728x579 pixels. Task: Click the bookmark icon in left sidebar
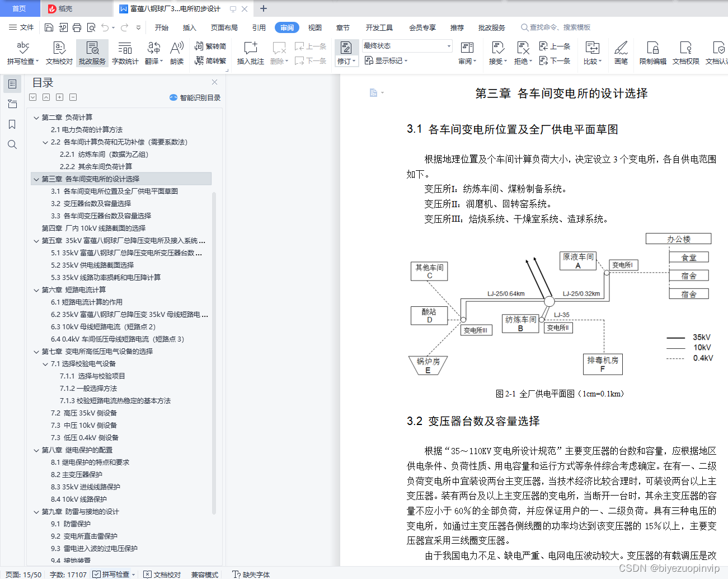pyautogui.click(x=12, y=124)
